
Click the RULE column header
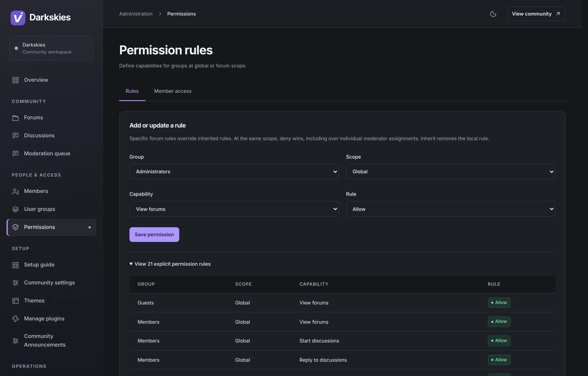pos(494,284)
